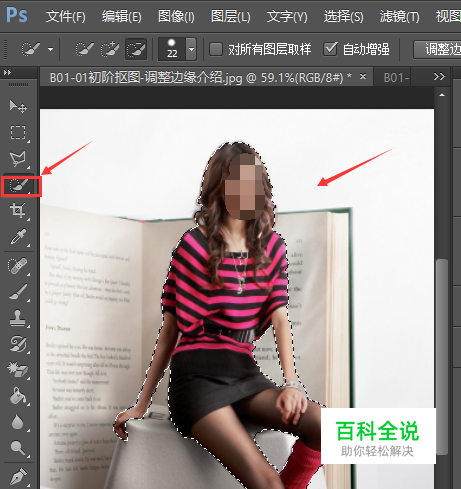Click the Photoshop Ps logo

coord(17,15)
